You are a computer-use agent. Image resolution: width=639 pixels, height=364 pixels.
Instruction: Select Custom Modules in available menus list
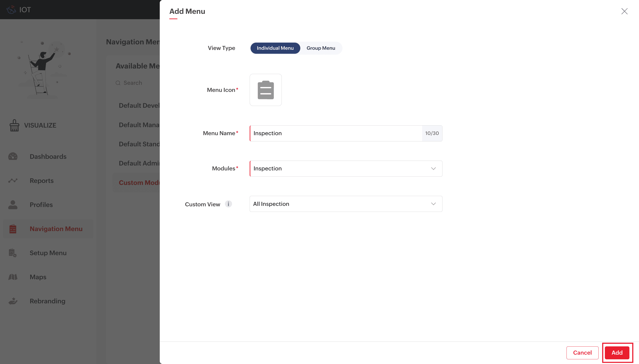(139, 182)
